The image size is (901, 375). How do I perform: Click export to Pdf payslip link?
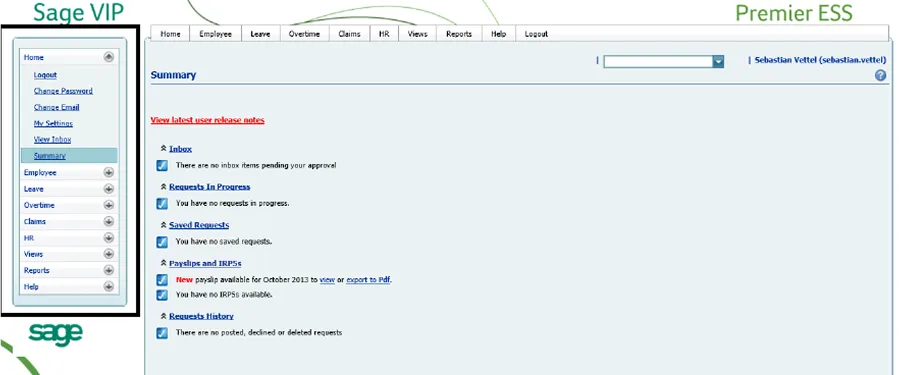coord(368,280)
